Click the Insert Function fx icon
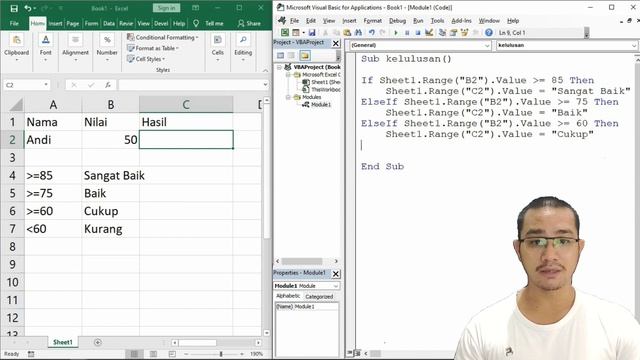 (108, 85)
